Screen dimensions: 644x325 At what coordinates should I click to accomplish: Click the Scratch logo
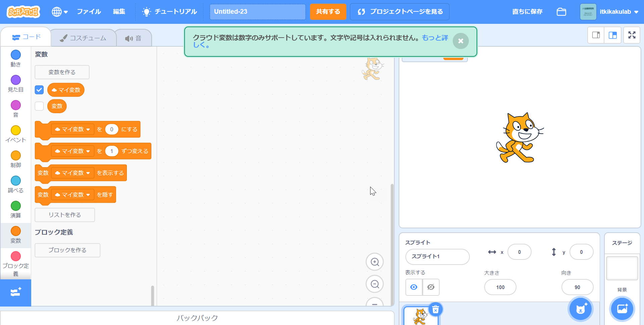tap(23, 12)
